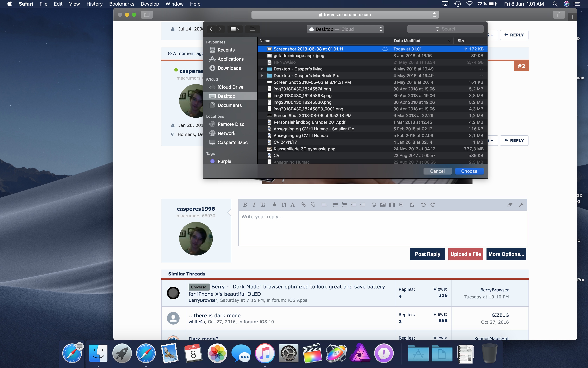
Task: Click Cancel in the file dialog
Action: 437,171
